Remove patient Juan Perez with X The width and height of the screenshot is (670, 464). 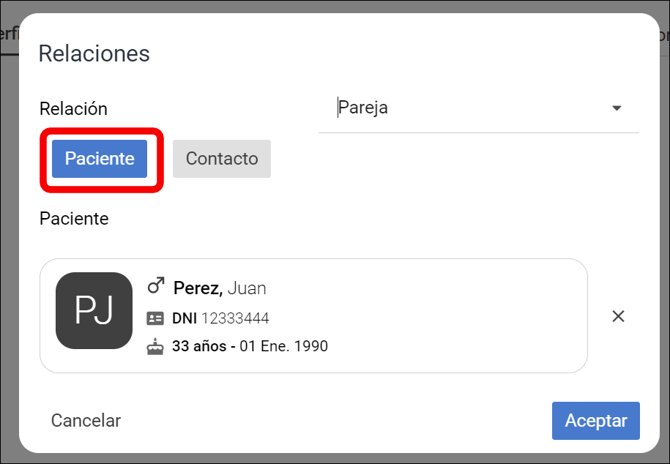click(x=618, y=316)
